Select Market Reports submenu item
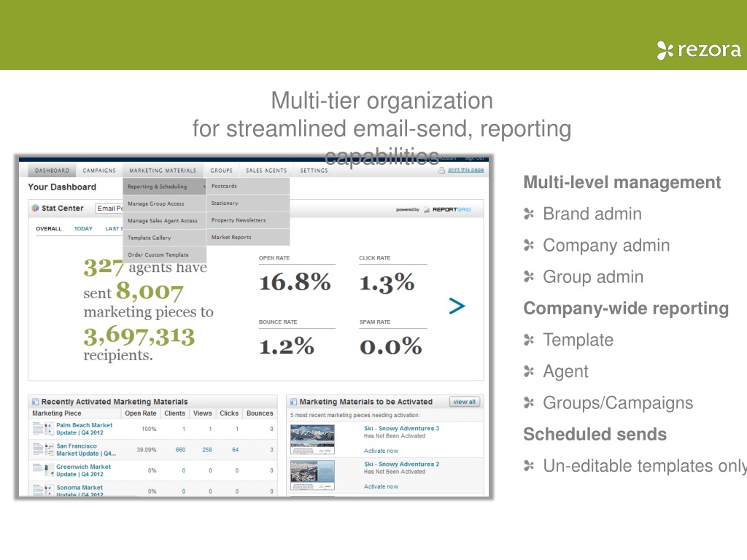 tap(248, 237)
